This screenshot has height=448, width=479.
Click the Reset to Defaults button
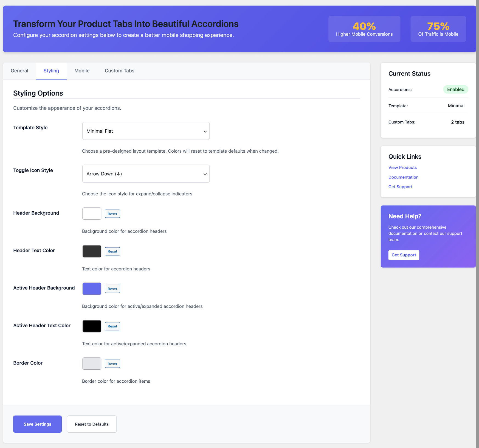coord(92,424)
